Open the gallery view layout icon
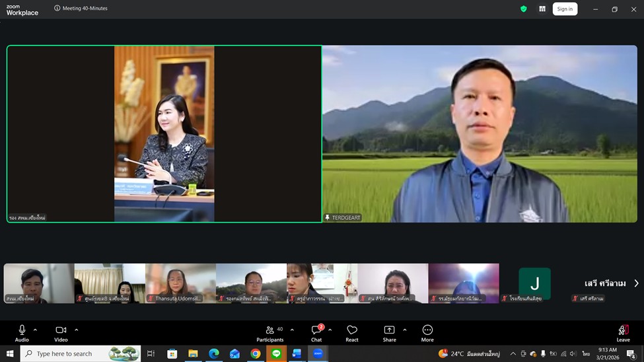This screenshot has width=644, height=362. (542, 9)
